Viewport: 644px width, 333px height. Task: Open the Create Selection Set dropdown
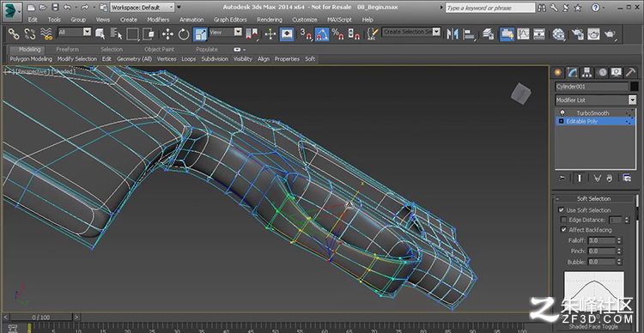pyautogui.click(x=411, y=32)
